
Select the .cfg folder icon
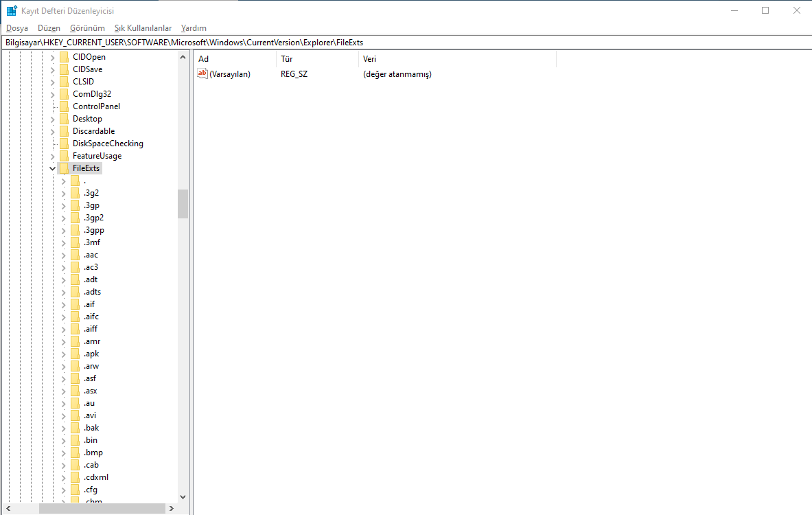click(x=75, y=489)
